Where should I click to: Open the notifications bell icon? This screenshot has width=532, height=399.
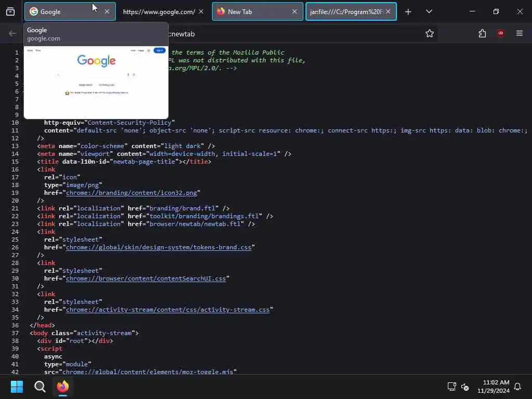[x=517, y=387]
